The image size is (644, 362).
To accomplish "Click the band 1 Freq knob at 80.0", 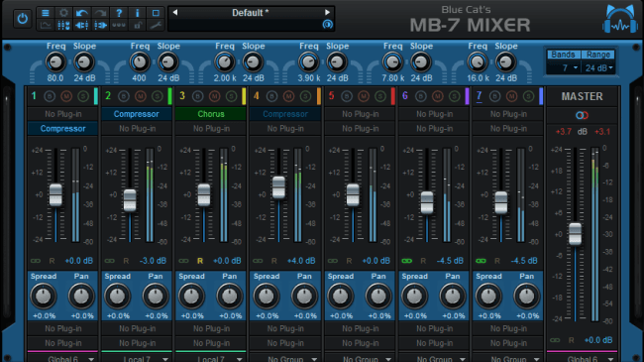I will tap(55, 62).
